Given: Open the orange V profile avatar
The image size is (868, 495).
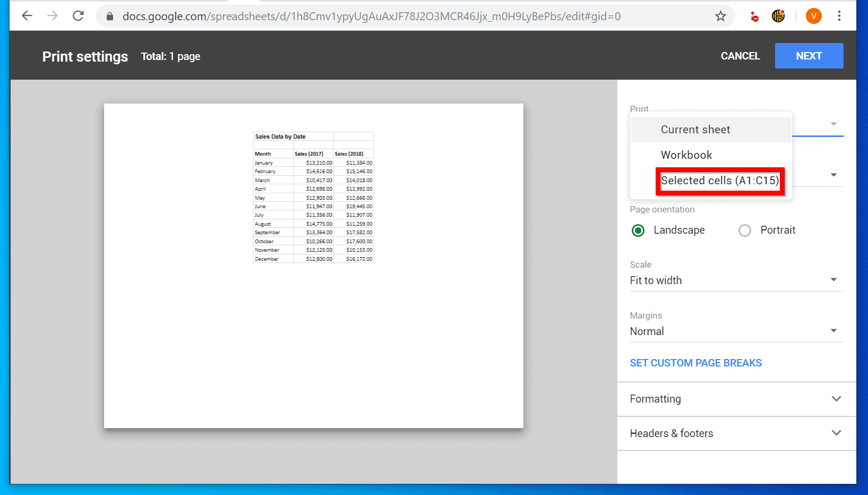Looking at the screenshot, I should point(813,16).
